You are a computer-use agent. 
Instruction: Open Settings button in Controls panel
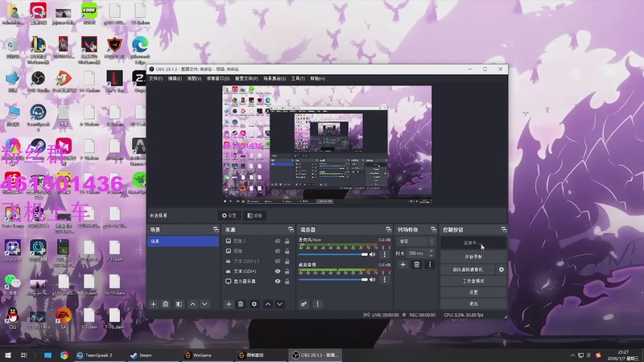point(473,292)
